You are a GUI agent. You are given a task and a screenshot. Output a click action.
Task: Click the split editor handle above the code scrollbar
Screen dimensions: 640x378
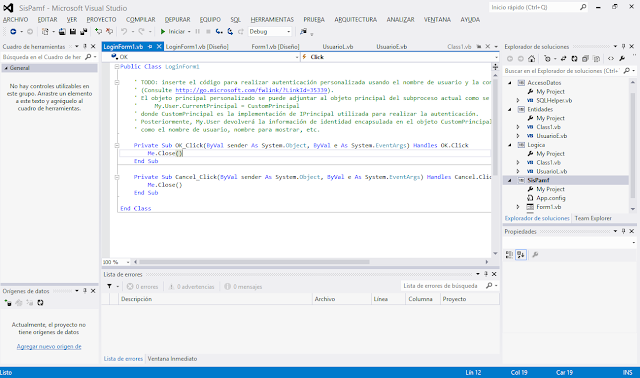coord(495,67)
